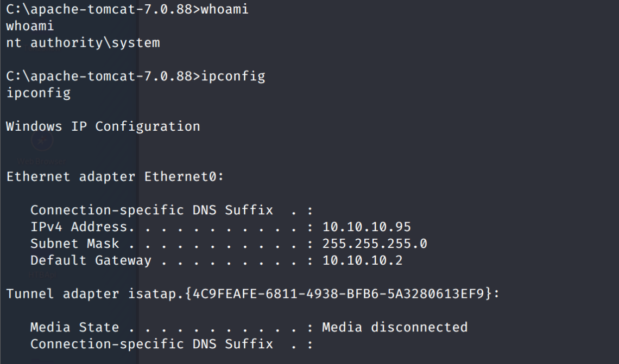The image size is (619, 364).
Task: Click the ipconfig command after the prompt
Action: [x=233, y=76]
